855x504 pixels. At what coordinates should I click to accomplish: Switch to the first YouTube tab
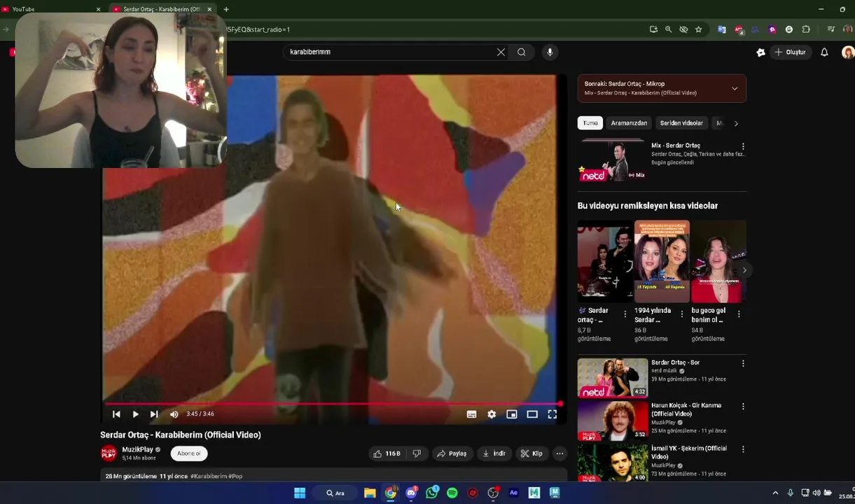tap(49, 9)
